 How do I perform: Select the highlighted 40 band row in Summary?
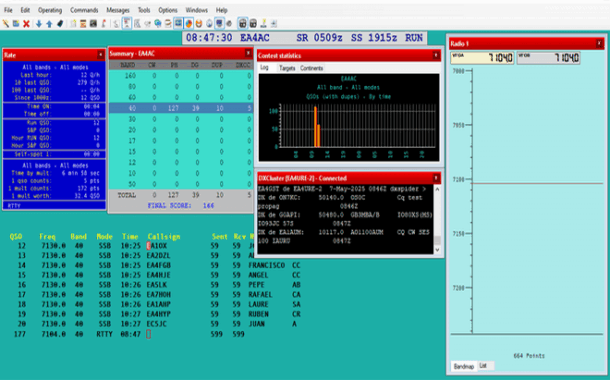pyautogui.click(x=181, y=108)
